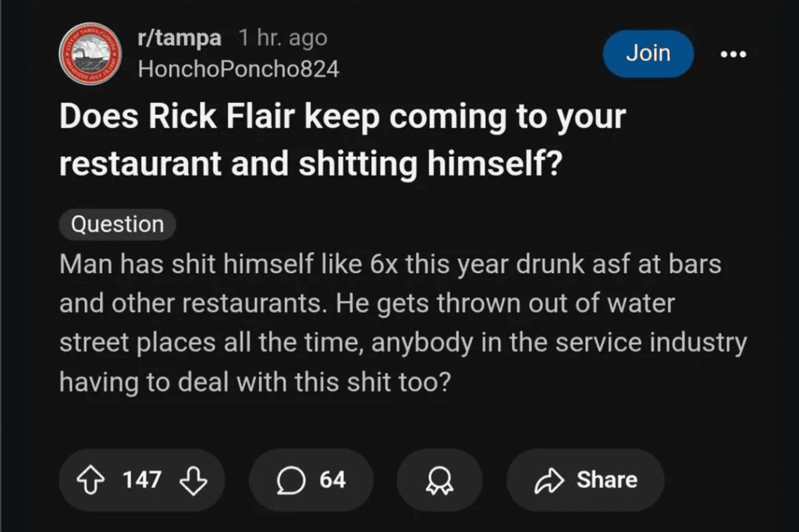799x532 pixels.
Task: Open the three-dot overflow options menu
Action: [x=732, y=54]
